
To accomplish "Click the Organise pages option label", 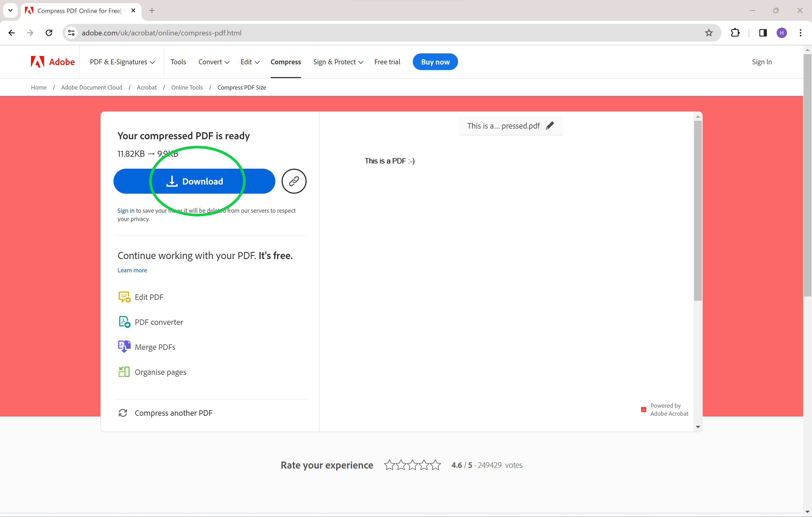I will point(161,372).
